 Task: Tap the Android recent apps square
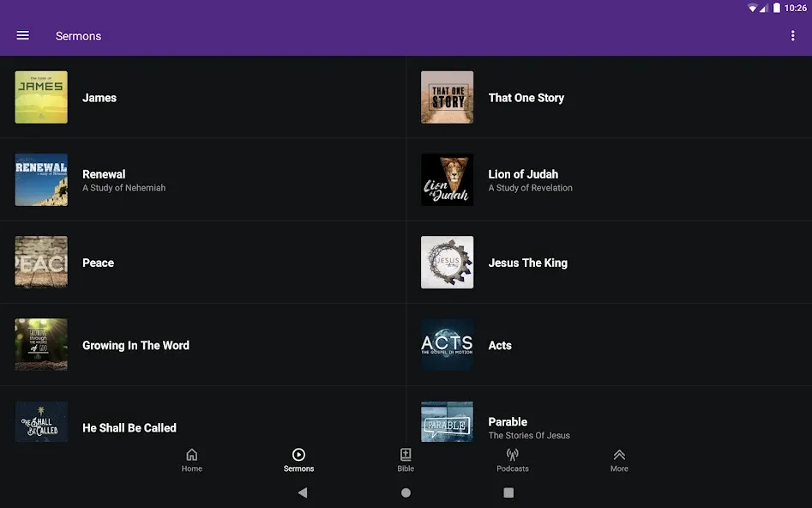(508, 493)
